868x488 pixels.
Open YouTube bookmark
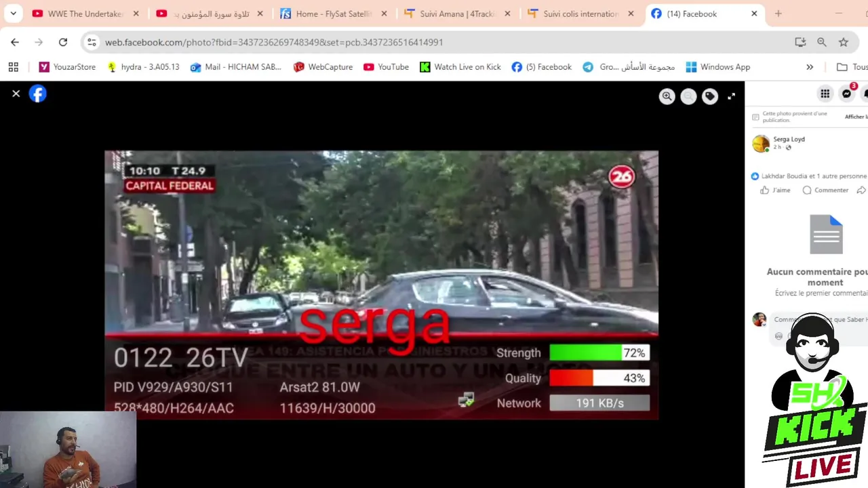[386, 67]
